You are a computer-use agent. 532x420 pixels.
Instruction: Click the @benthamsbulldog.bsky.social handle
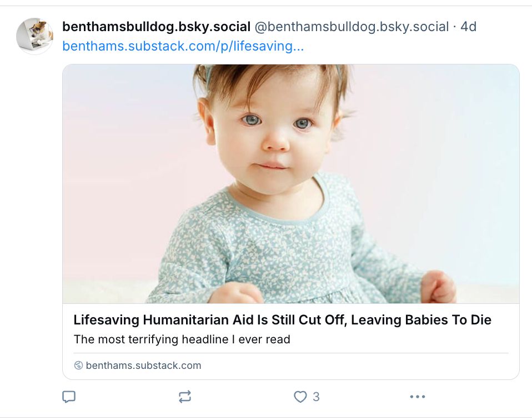352,26
